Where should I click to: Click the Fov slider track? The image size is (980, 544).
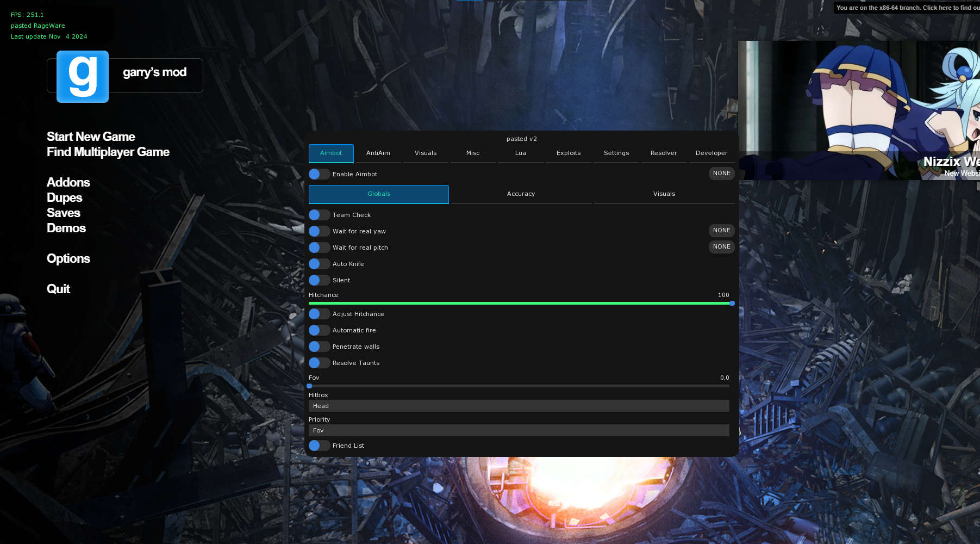pos(519,386)
